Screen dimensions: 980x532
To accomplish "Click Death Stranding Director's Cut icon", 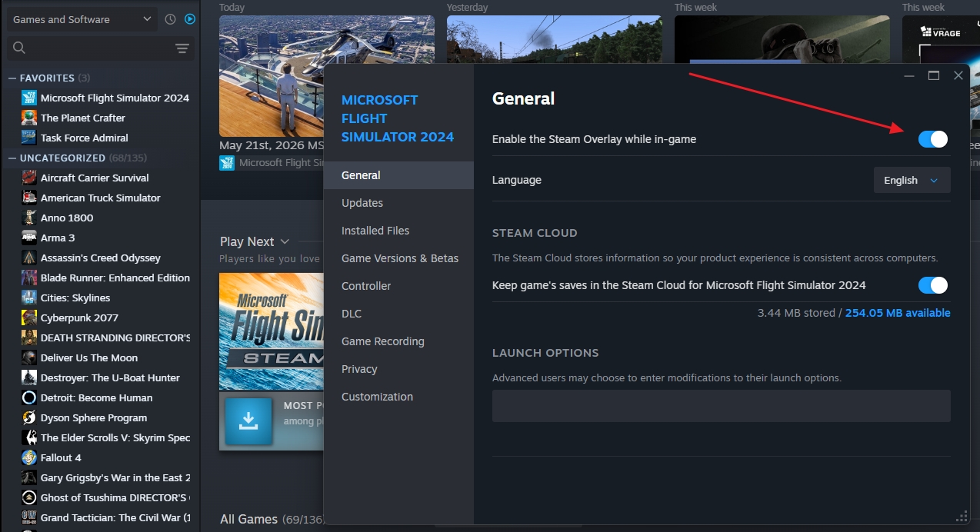I will click(28, 337).
